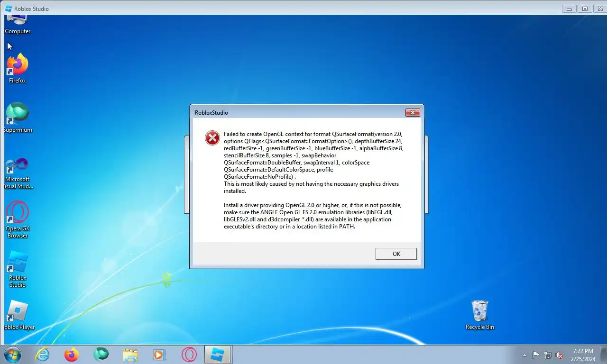Screen dimensions: 607x364
Task: Maximize the Roblox Studio outer window
Action: pyautogui.click(x=585, y=9)
